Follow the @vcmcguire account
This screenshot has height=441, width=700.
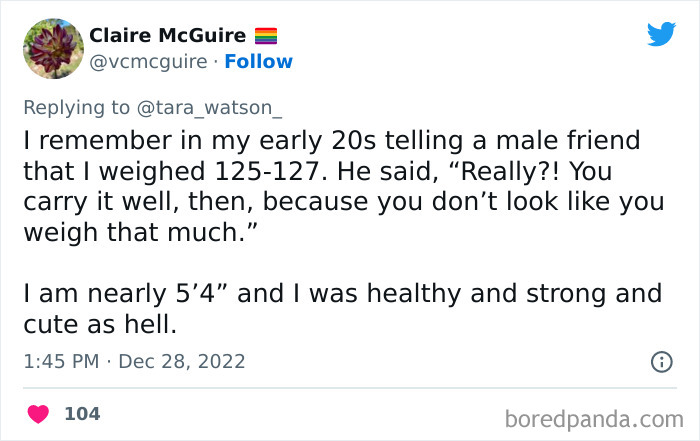coord(259,62)
